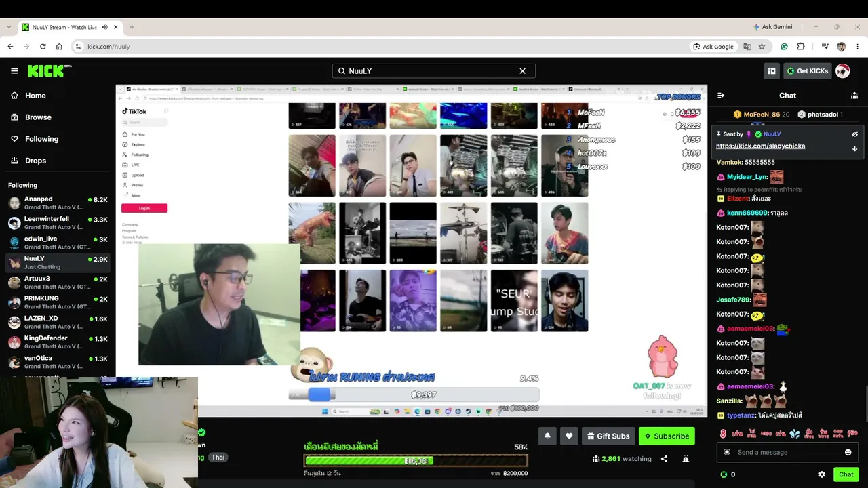Mute the NuuLY Stream tab audio
Screen dimensions: 868x488
point(104,27)
